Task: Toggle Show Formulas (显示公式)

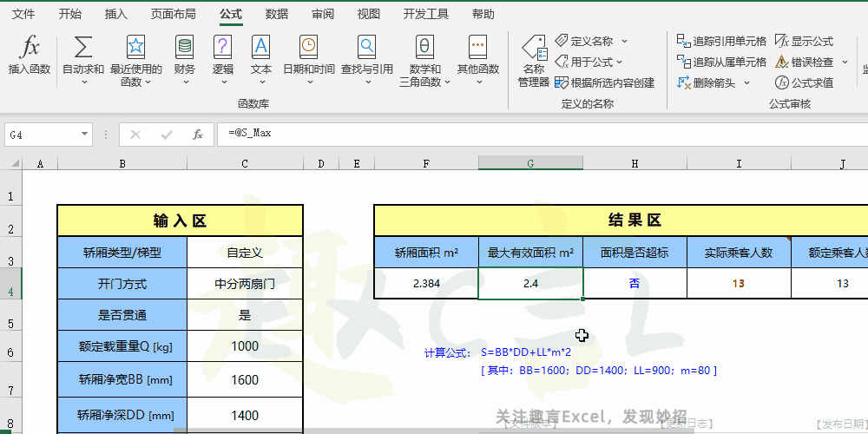Action: (804, 41)
